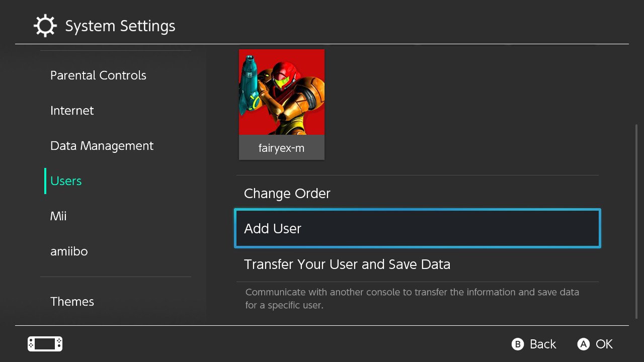The height and width of the screenshot is (362, 644).
Task: Go to Data Management section
Action: [x=102, y=146]
